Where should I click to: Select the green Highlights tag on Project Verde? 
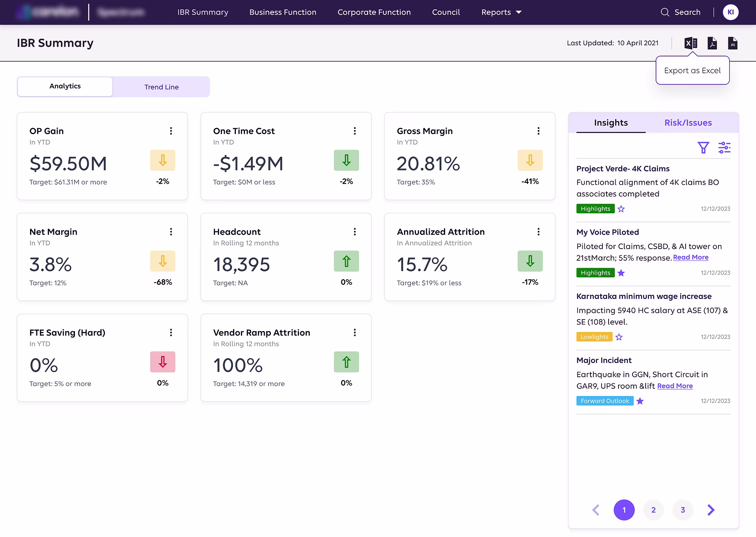click(x=595, y=209)
